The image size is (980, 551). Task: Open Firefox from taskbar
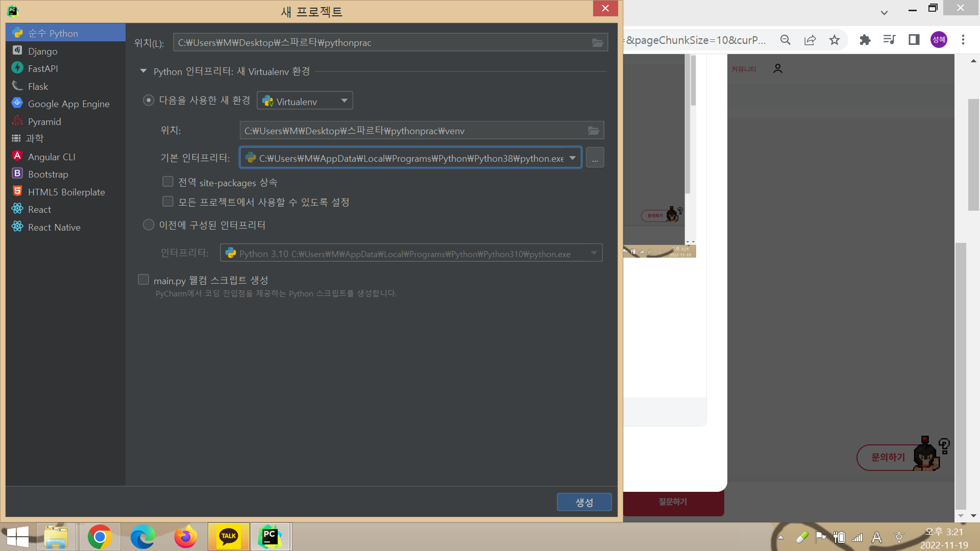pos(186,537)
